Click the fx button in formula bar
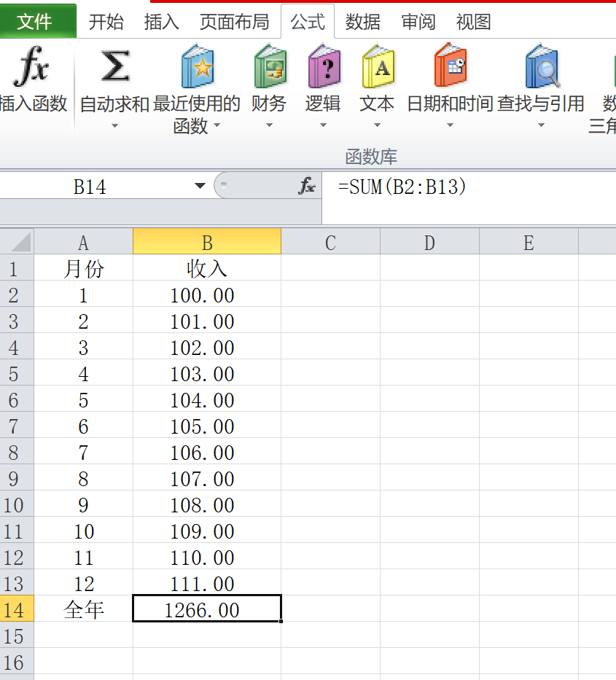 point(307,186)
